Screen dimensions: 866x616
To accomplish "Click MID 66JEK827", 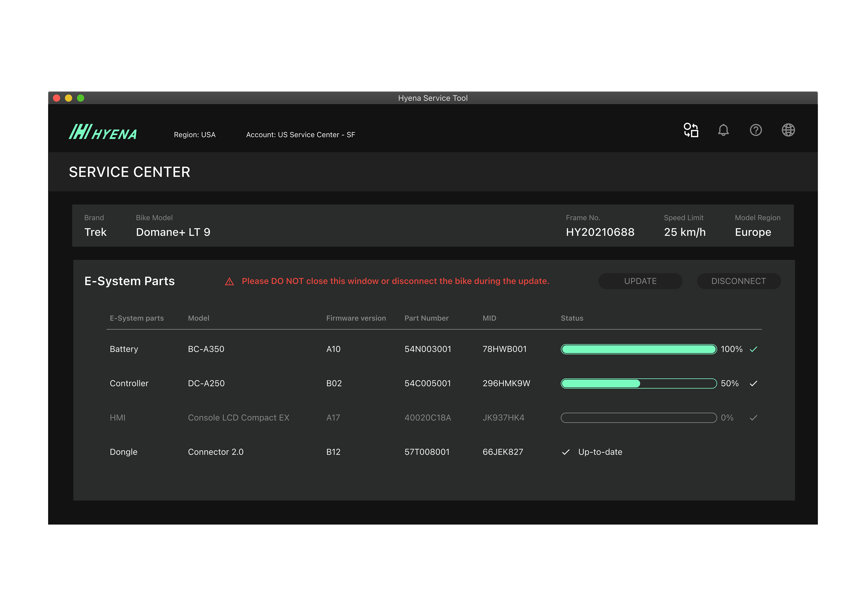I will click(x=503, y=452).
